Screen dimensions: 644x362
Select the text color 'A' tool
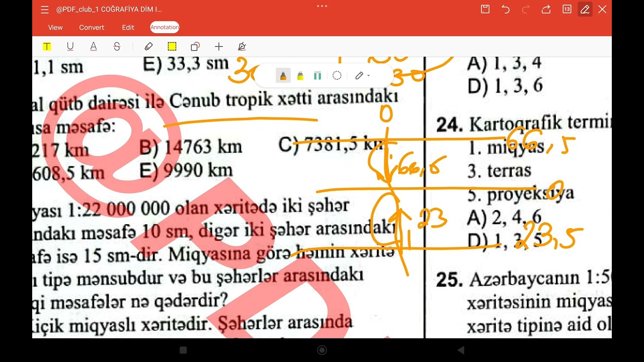tap(94, 47)
